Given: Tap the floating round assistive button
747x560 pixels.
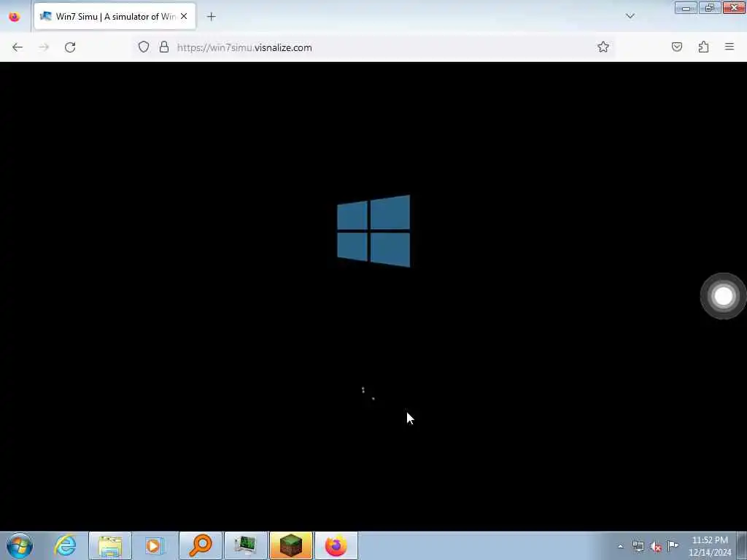Looking at the screenshot, I should [x=723, y=296].
